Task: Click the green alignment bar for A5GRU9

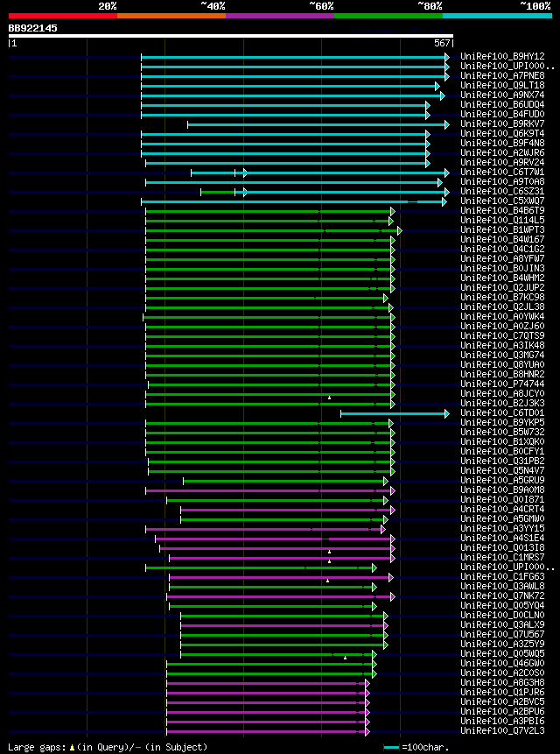Action: tap(283, 481)
